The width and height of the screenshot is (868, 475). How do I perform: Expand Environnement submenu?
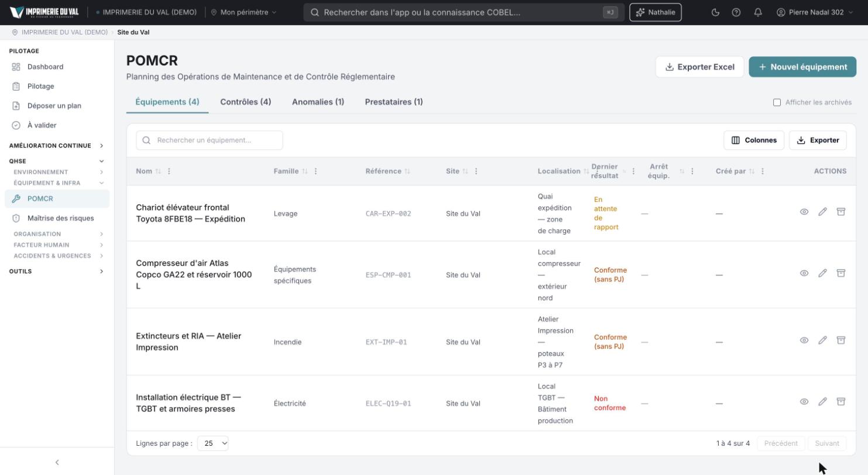pyautogui.click(x=58, y=172)
